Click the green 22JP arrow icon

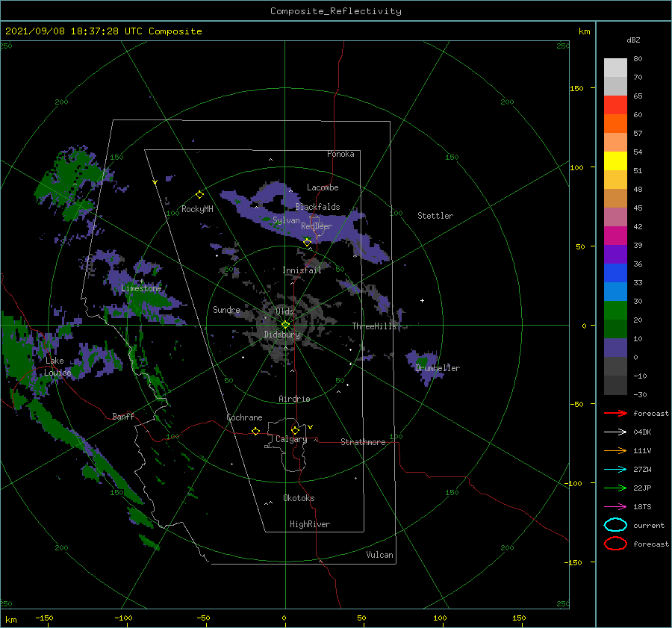pyautogui.click(x=615, y=488)
